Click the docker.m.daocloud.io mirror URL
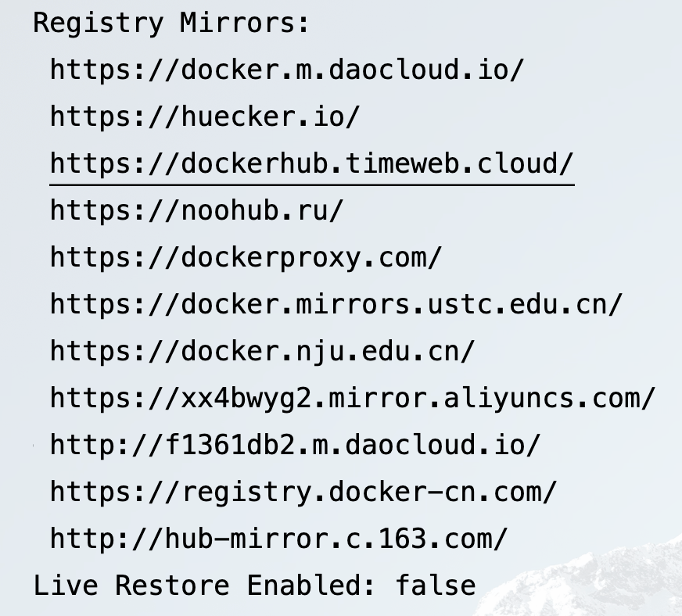Viewport: 682px width, 616px height. tap(287, 70)
